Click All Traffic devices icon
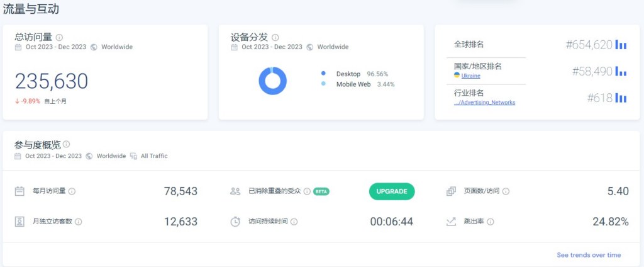644x267 pixels. pyautogui.click(x=133, y=156)
